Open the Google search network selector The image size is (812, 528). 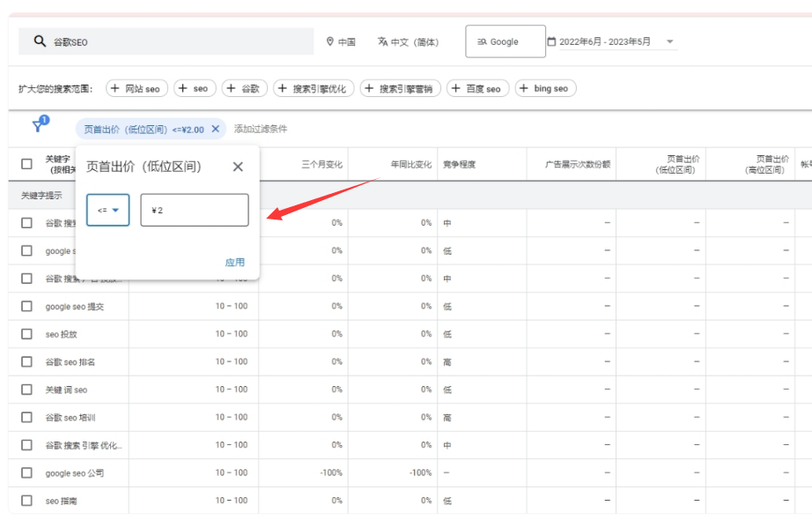click(x=505, y=41)
